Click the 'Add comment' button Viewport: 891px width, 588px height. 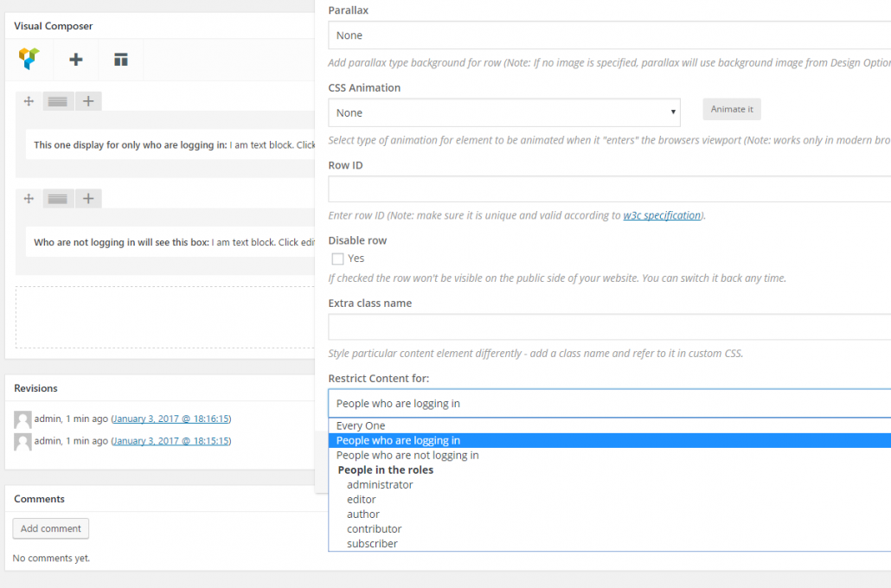click(51, 528)
